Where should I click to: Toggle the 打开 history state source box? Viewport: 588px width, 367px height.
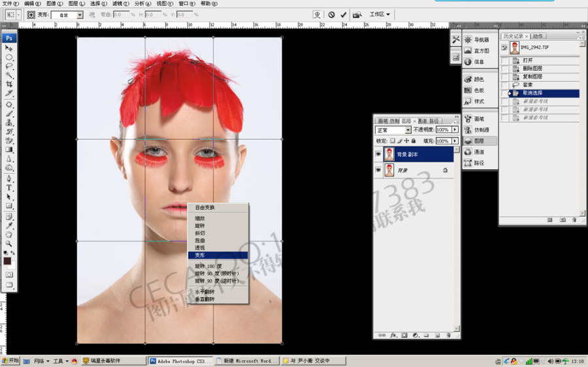point(505,60)
